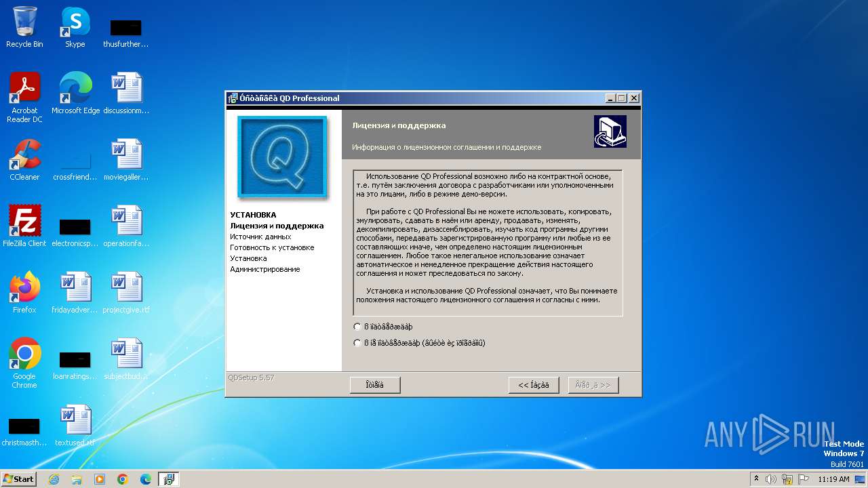Switch to the QD installer taskbar button
Viewport: 868px width, 488px height.
tap(169, 479)
